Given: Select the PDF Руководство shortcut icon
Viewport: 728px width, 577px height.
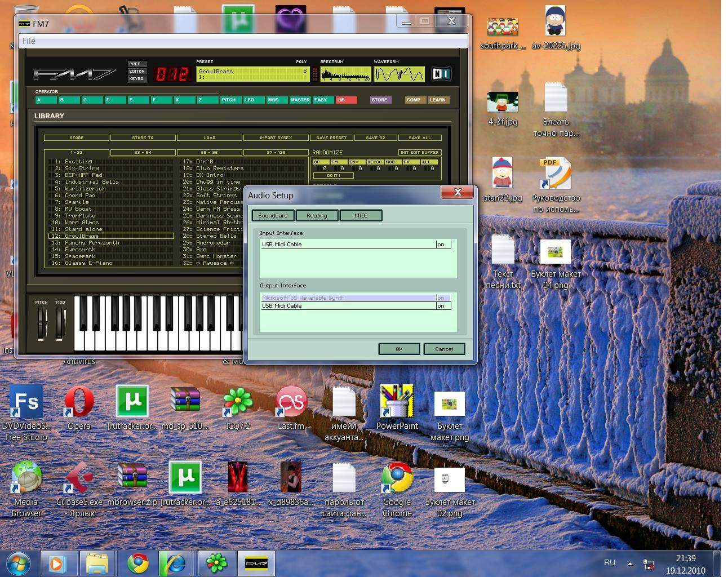Looking at the screenshot, I should 556,185.
